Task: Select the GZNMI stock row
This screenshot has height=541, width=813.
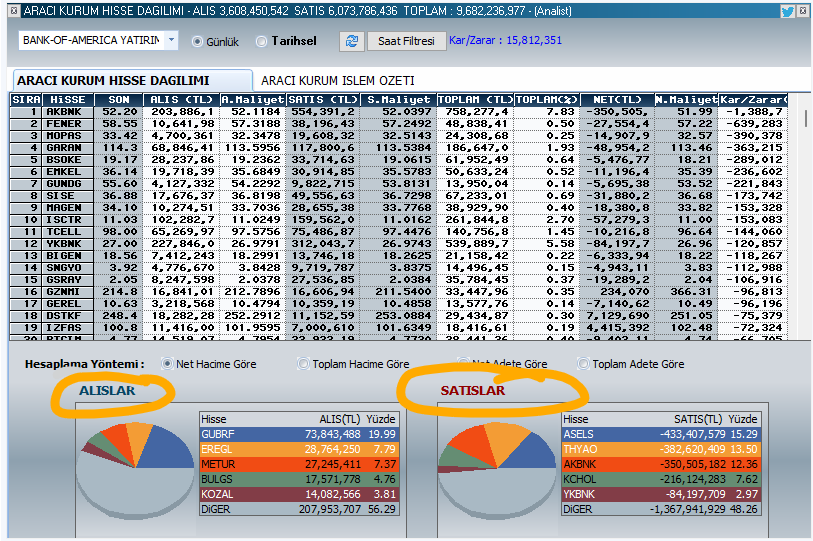Action: [399, 292]
